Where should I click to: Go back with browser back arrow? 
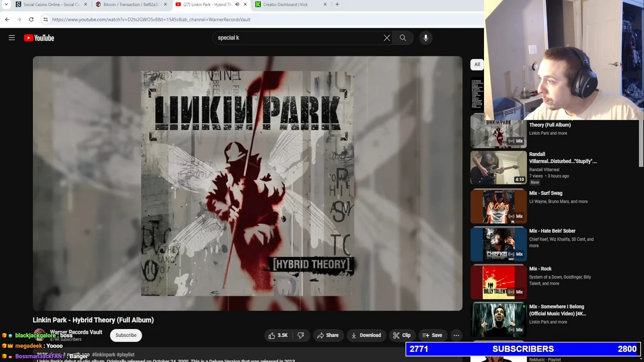click(x=7, y=20)
